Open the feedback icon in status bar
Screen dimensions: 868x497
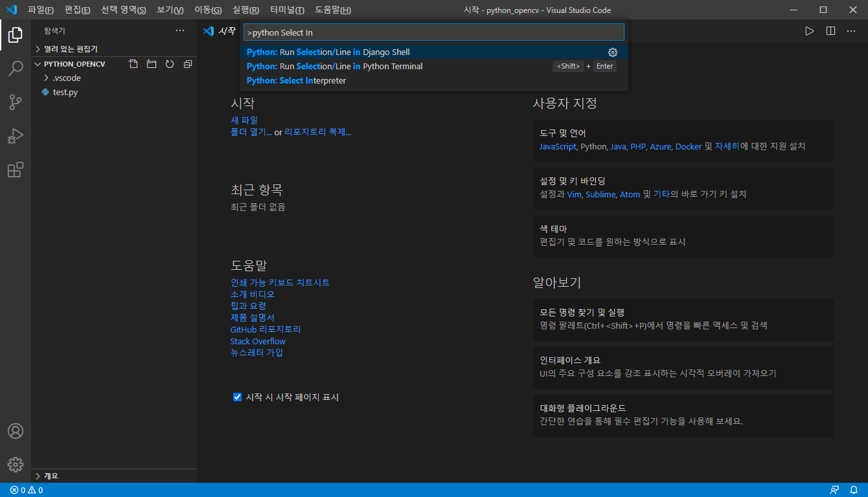tap(834, 490)
